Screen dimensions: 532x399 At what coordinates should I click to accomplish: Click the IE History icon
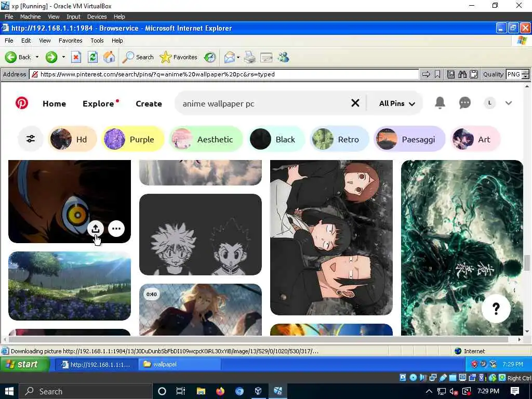pyautogui.click(x=210, y=57)
